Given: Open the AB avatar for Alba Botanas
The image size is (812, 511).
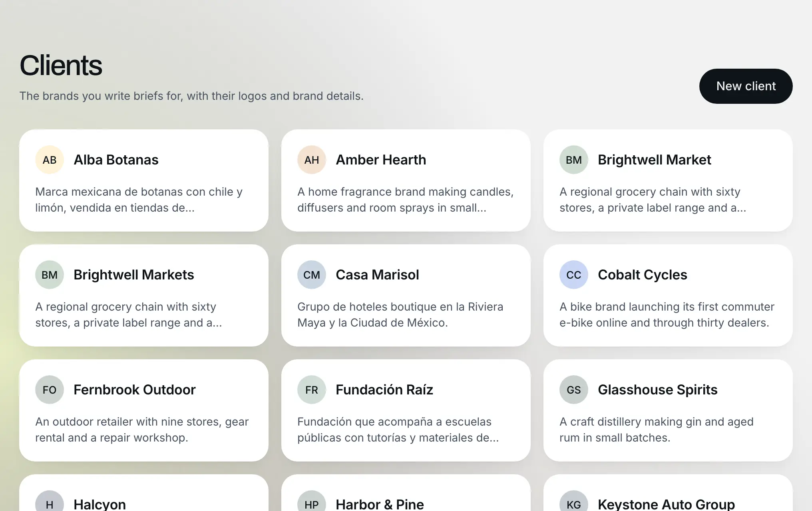Looking at the screenshot, I should [50, 160].
